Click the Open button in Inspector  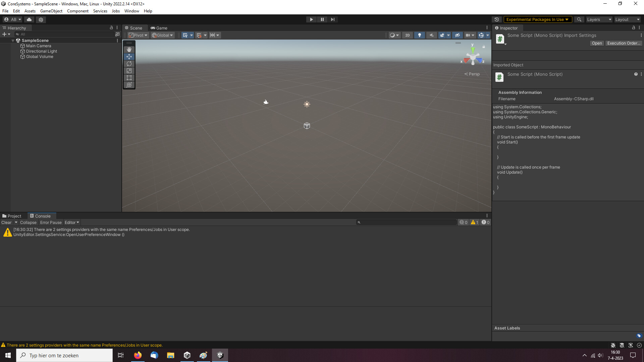click(x=597, y=43)
